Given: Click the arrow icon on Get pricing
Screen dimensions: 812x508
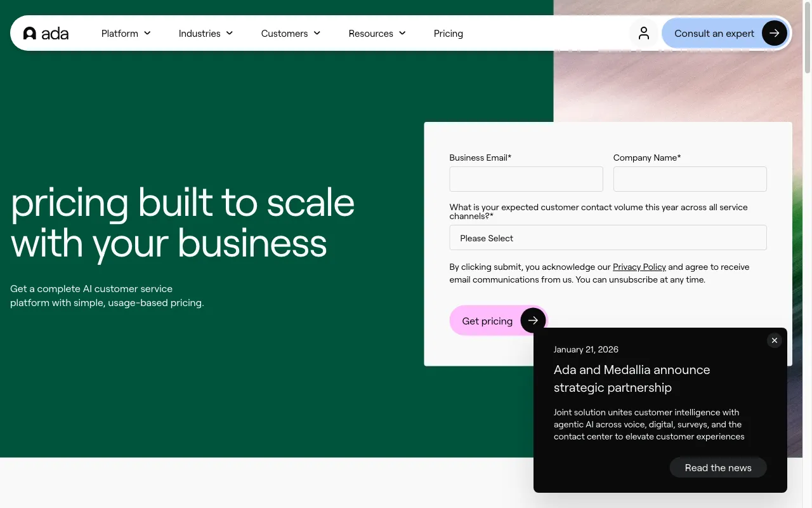Looking at the screenshot, I should click(533, 321).
